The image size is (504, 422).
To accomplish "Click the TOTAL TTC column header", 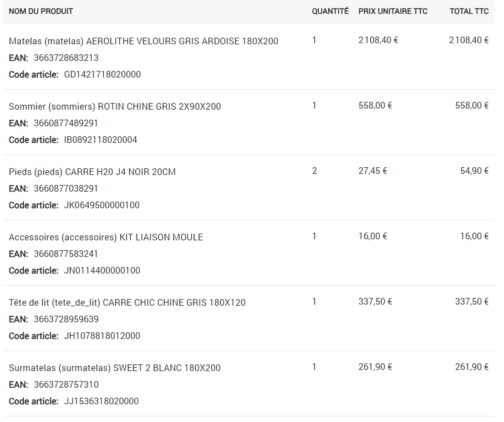I will coord(469,11).
